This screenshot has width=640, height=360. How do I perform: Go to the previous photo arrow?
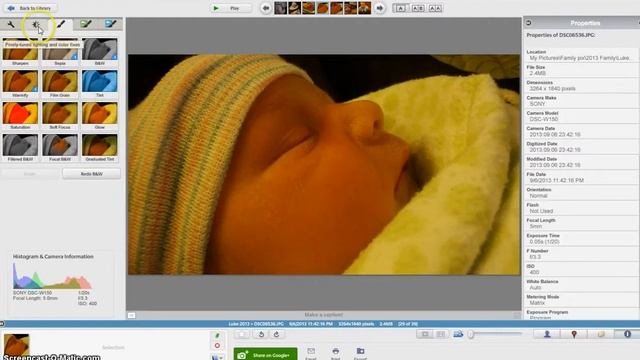click(266, 8)
